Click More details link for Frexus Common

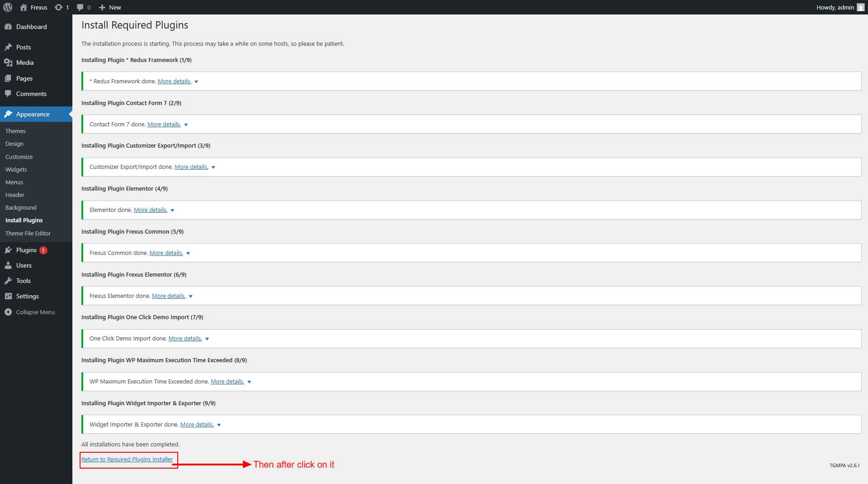[x=166, y=253]
